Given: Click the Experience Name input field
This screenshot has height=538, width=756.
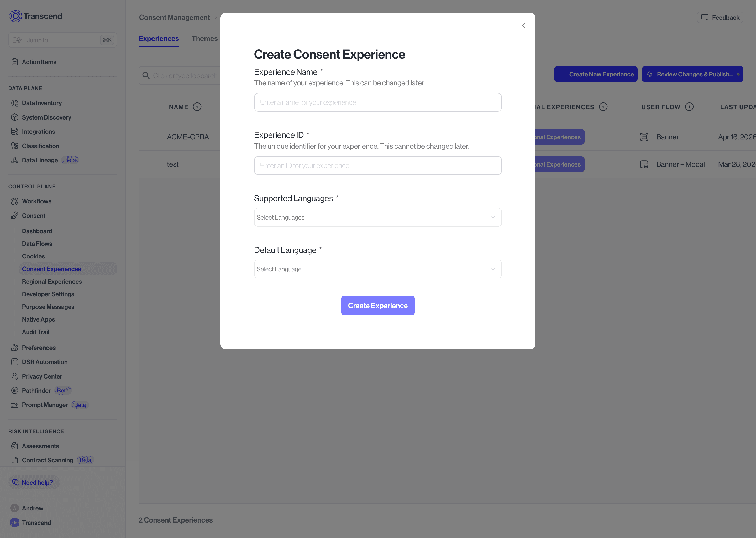Looking at the screenshot, I should point(378,102).
